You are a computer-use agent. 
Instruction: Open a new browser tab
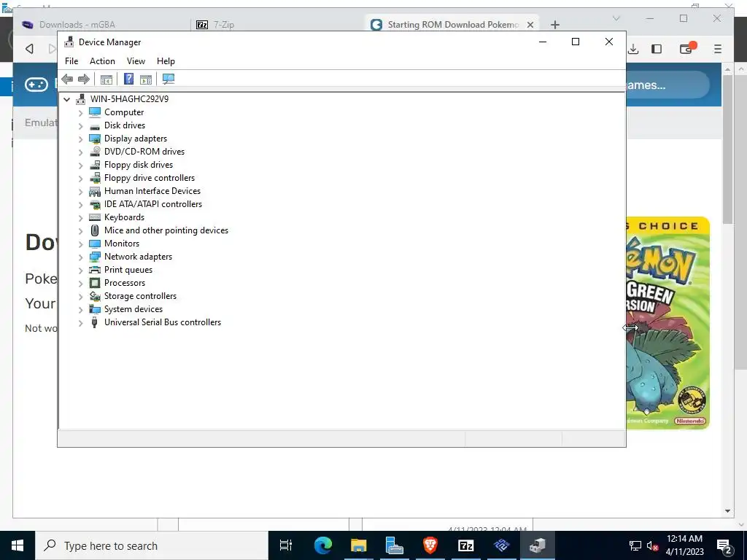(555, 25)
